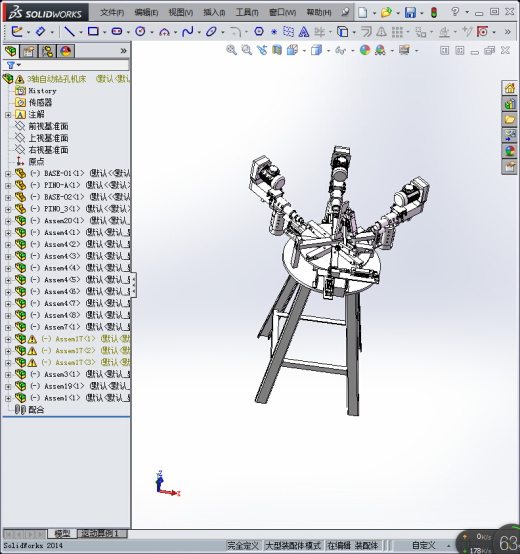The image size is (520, 554).
Task: Select the 右视基准面 plane
Action: pyautogui.click(x=48, y=150)
